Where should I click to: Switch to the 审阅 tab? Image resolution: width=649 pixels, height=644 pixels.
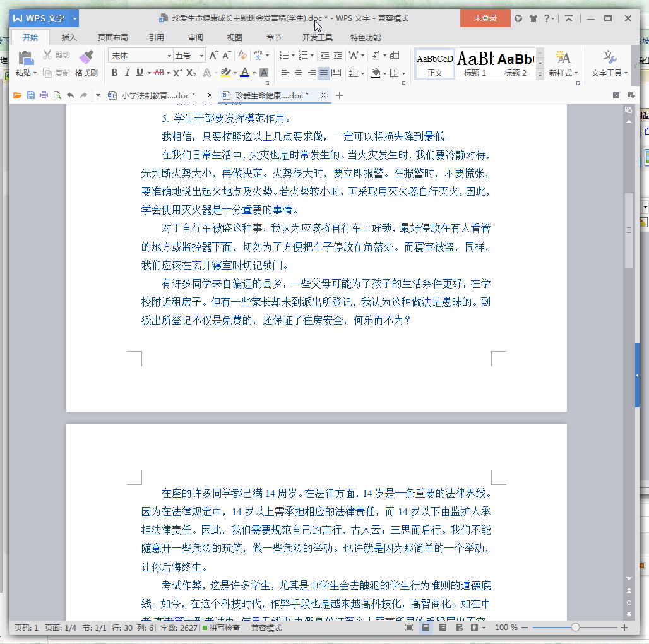point(195,38)
